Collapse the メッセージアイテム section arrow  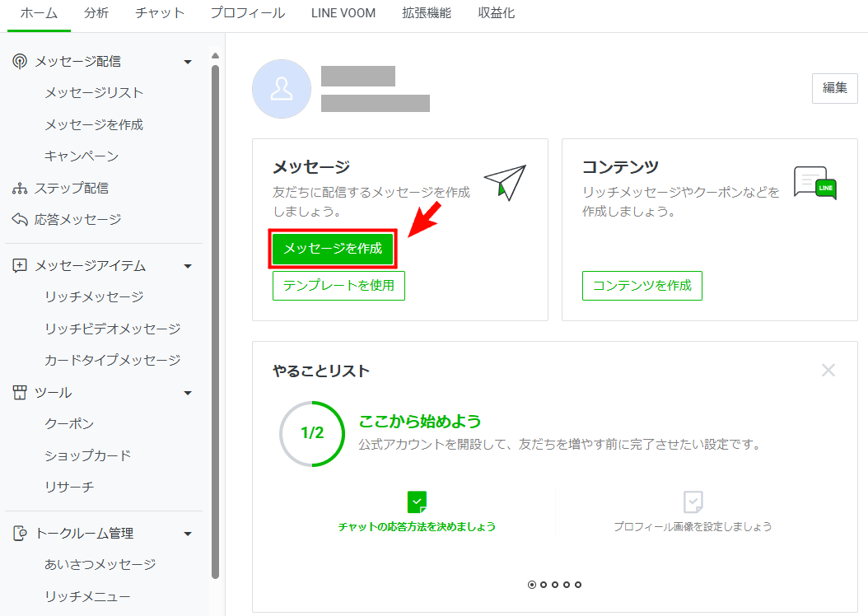pyautogui.click(x=188, y=266)
